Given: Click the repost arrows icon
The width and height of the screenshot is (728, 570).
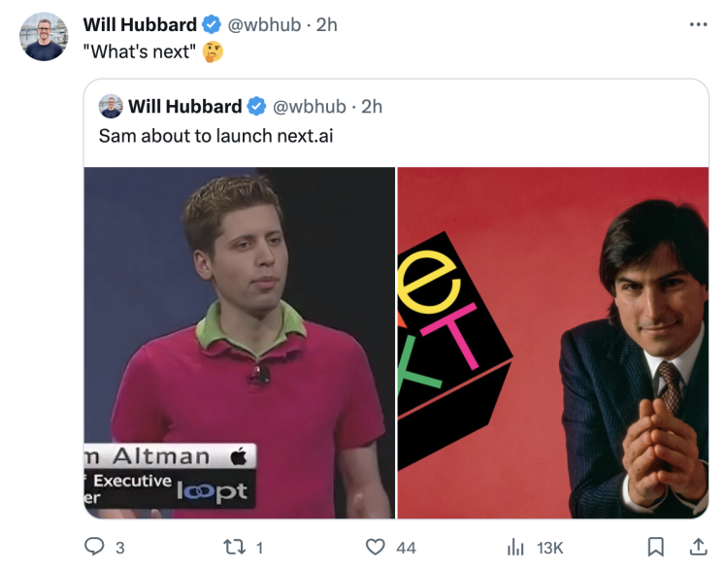Looking at the screenshot, I should click(x=239, y=548).
